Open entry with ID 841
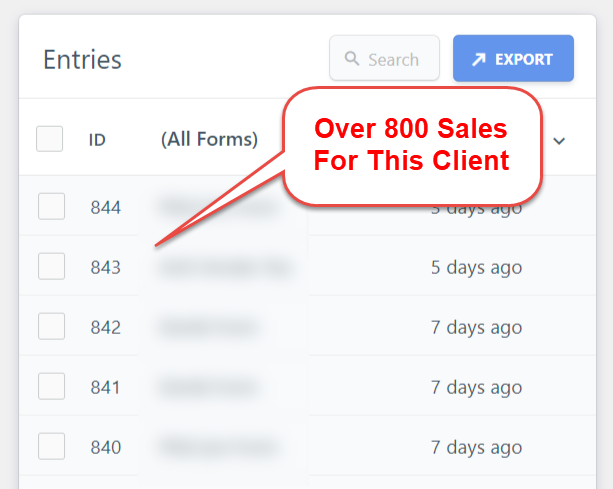 pos(105,387)
